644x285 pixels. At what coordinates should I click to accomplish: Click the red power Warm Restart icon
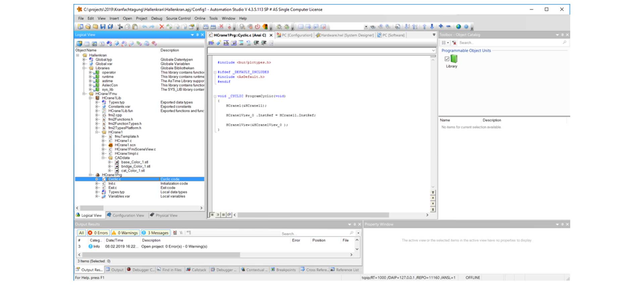coord(257,26)
